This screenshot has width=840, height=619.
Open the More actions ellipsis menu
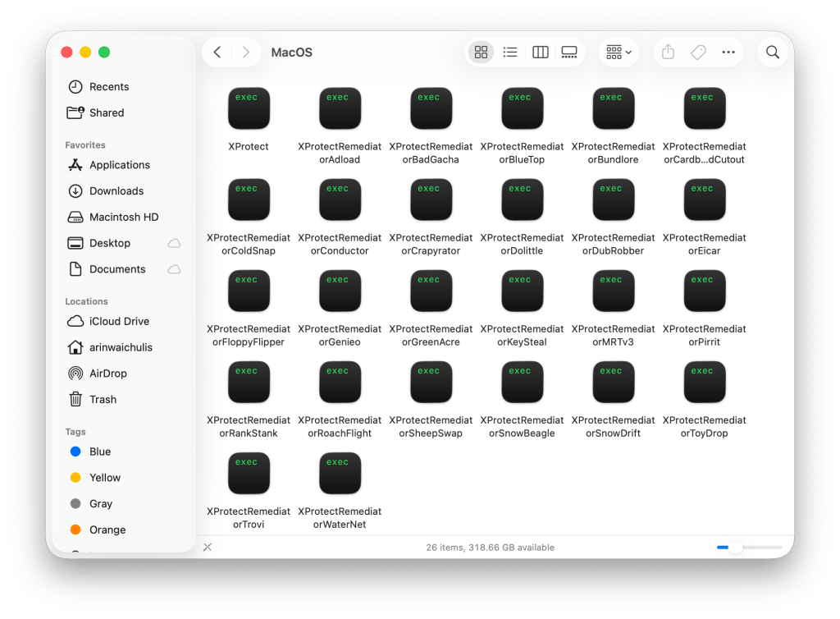click(x=728, y=53)
